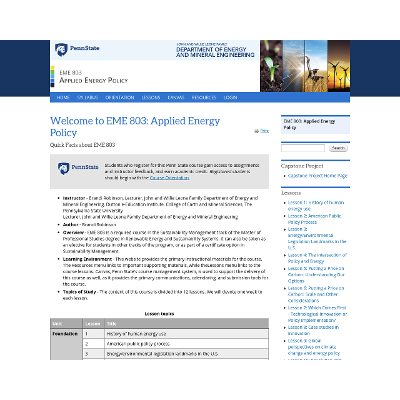Open Capstone Project Home Page link

tap(318, 176)
